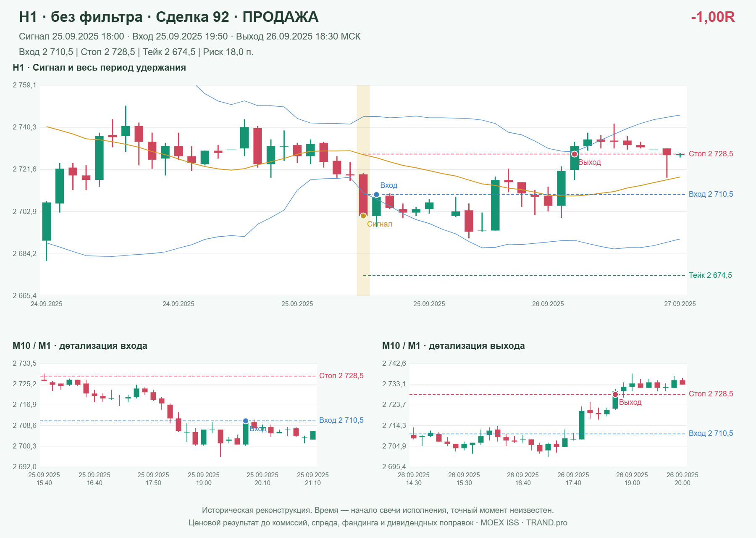
Task: Click the '2 684,2' price axis label
Action: pyautogui.click(x=24, y=254)
